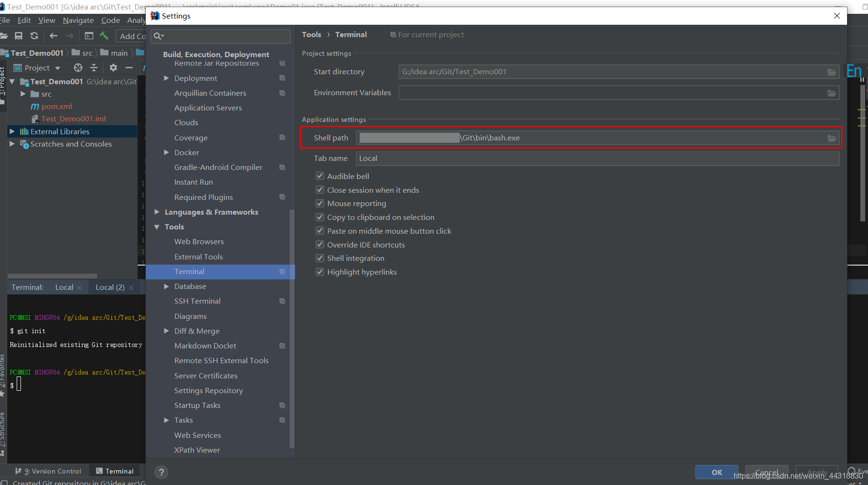Screen dimensions: 868x485
Task: Click the OK button
Action: coord(717,472)
